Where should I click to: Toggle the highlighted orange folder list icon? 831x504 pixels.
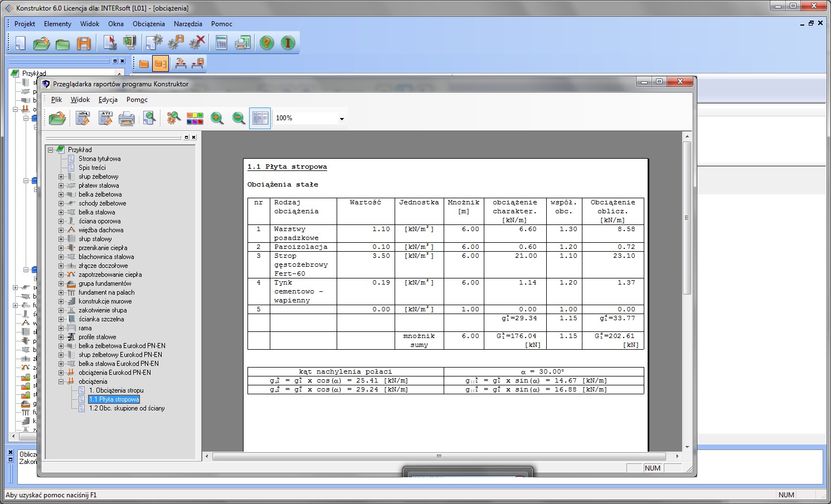(x=161, y=64)
